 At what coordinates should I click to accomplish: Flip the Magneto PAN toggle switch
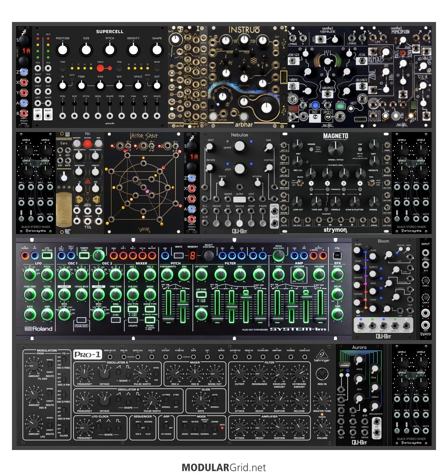coord(370,182)
